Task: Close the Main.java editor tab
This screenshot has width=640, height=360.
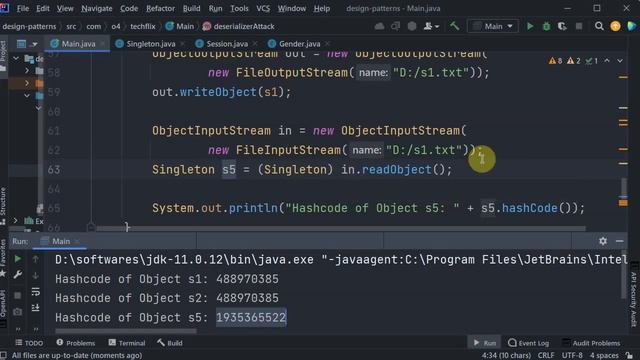Action: tap(103, 44)
